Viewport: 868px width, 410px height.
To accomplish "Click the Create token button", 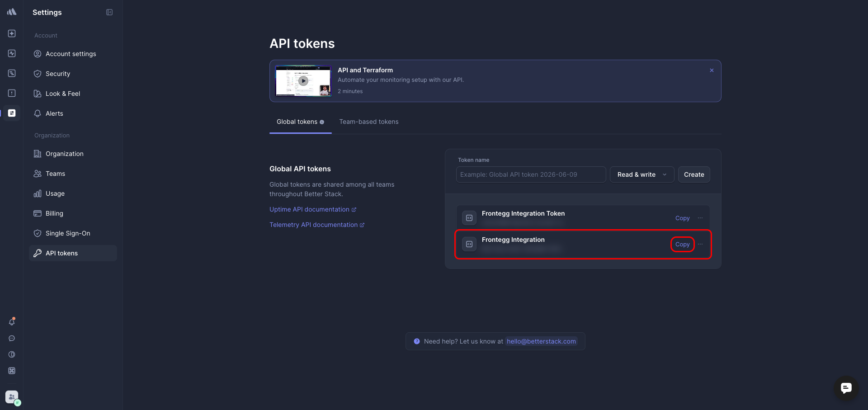I will (x=694, y=174).
